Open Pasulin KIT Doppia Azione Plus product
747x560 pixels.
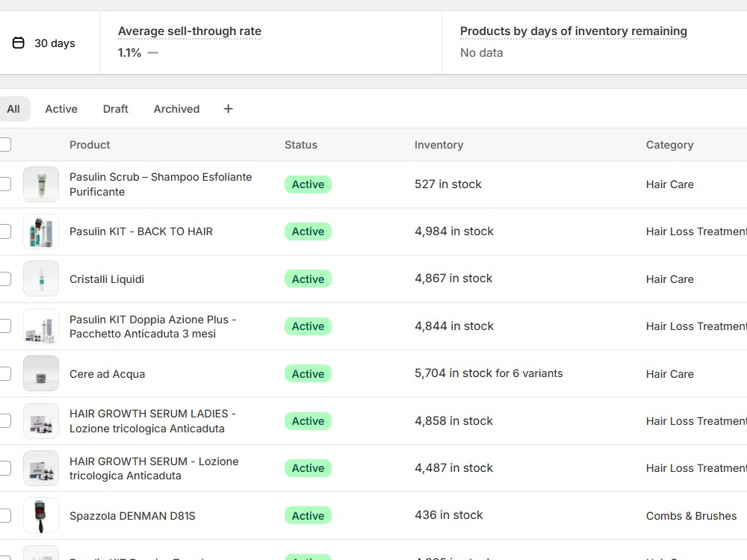(x=152, y=326)
